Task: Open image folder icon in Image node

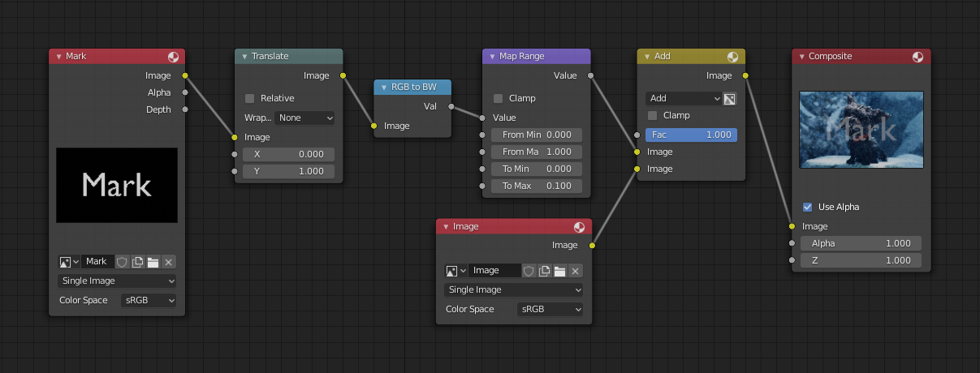Action: tap(559, 271)
